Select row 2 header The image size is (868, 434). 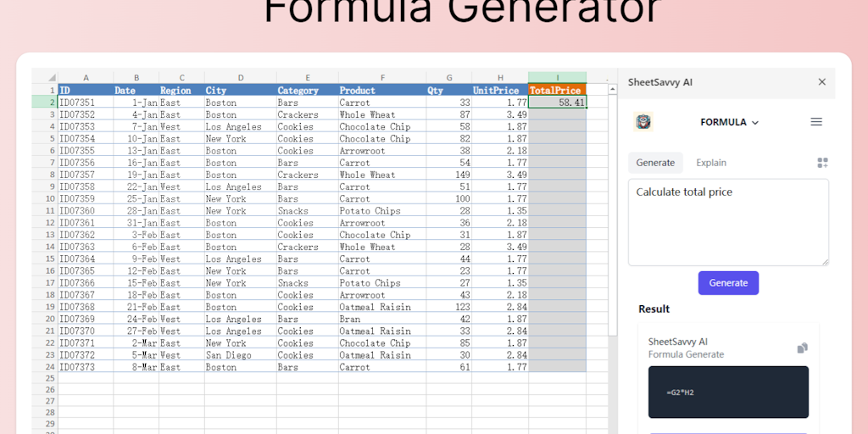pos(46,103)
